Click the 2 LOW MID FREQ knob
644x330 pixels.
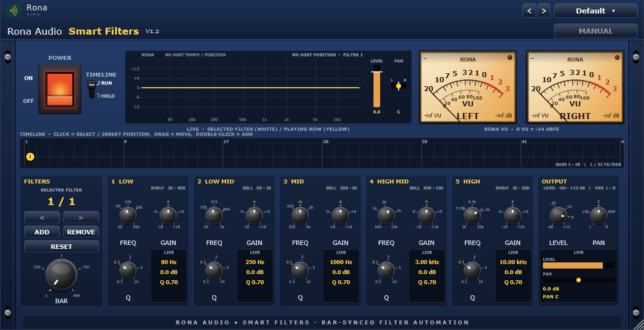pos(214,215)
